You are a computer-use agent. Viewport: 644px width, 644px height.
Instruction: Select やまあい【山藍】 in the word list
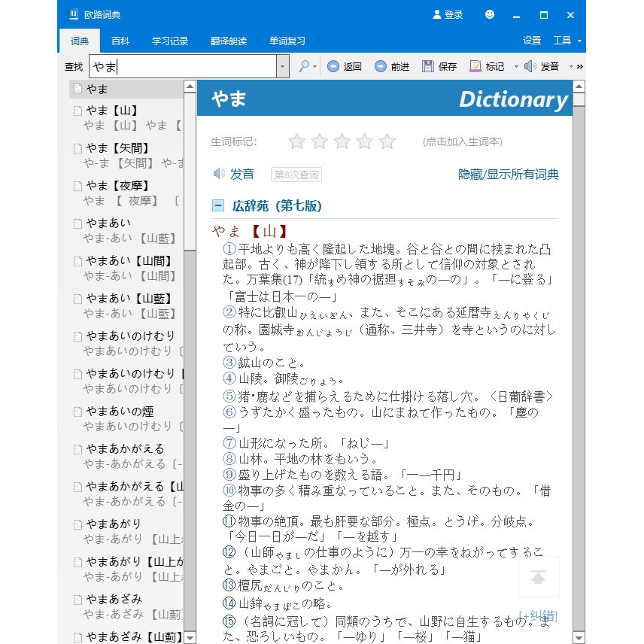pyautogui.click(x=126, y=306)
